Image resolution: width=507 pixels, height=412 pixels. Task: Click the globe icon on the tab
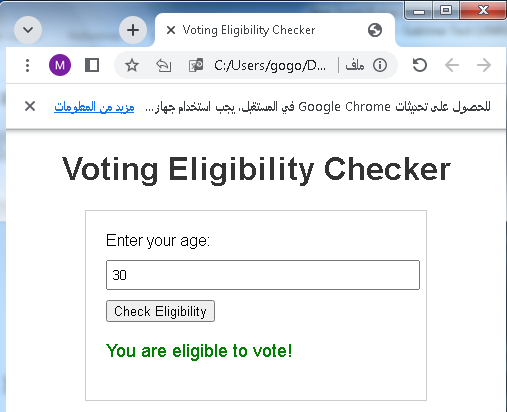pyautogui.click(x=375, y=30)
